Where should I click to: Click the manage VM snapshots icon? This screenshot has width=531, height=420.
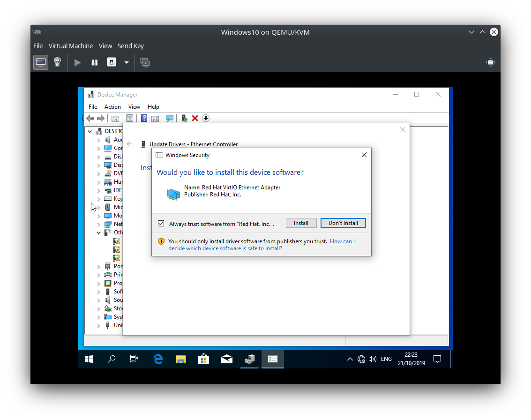[145, 62]
